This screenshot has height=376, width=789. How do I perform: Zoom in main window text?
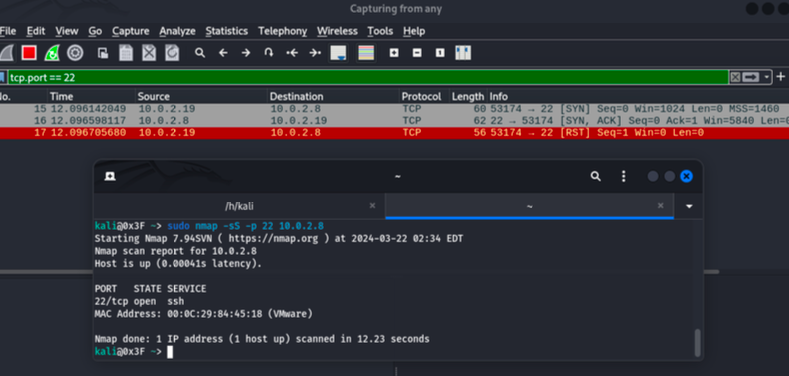(394, 53)
